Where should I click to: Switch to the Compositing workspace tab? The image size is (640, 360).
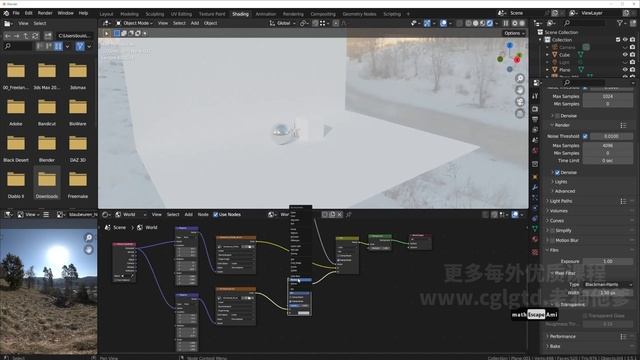(323, 14)
